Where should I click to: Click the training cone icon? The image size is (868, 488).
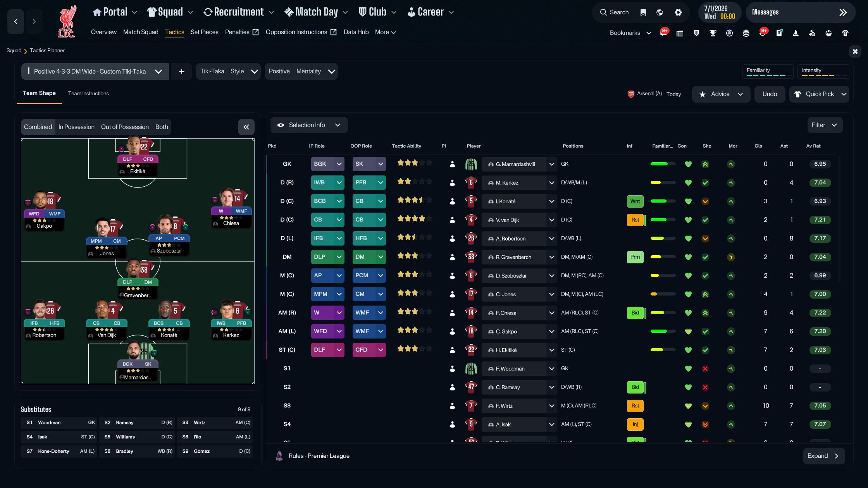[x=795, y=33]
